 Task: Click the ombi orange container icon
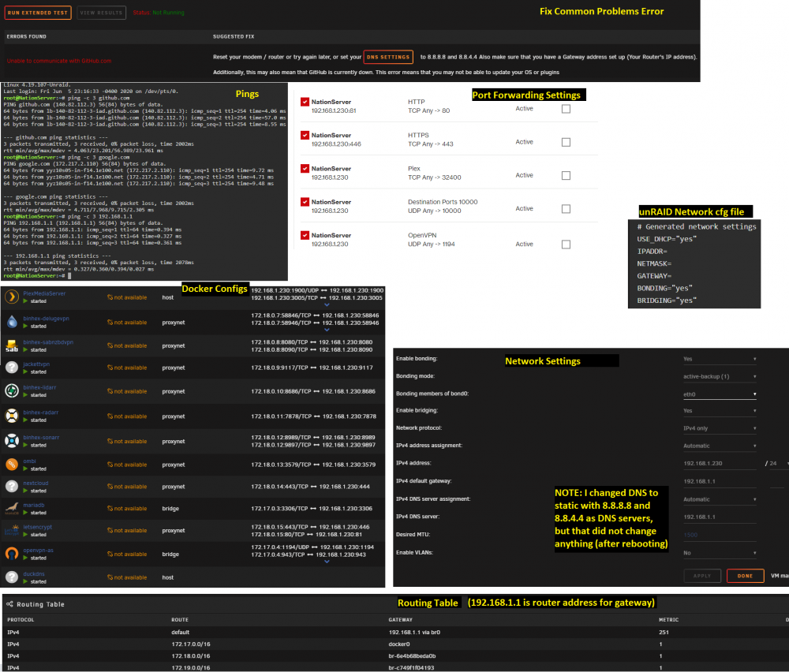point(12,465)
